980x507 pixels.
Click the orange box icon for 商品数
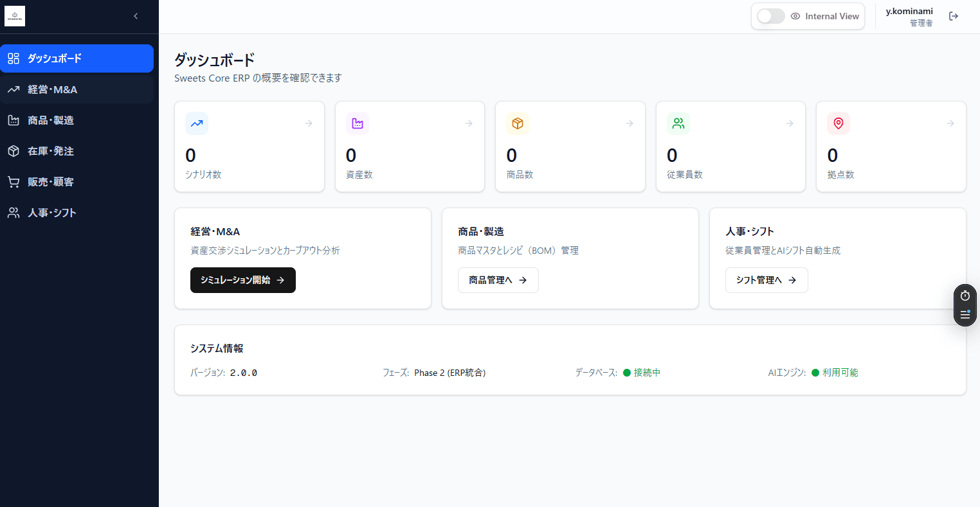click(518, 123)
